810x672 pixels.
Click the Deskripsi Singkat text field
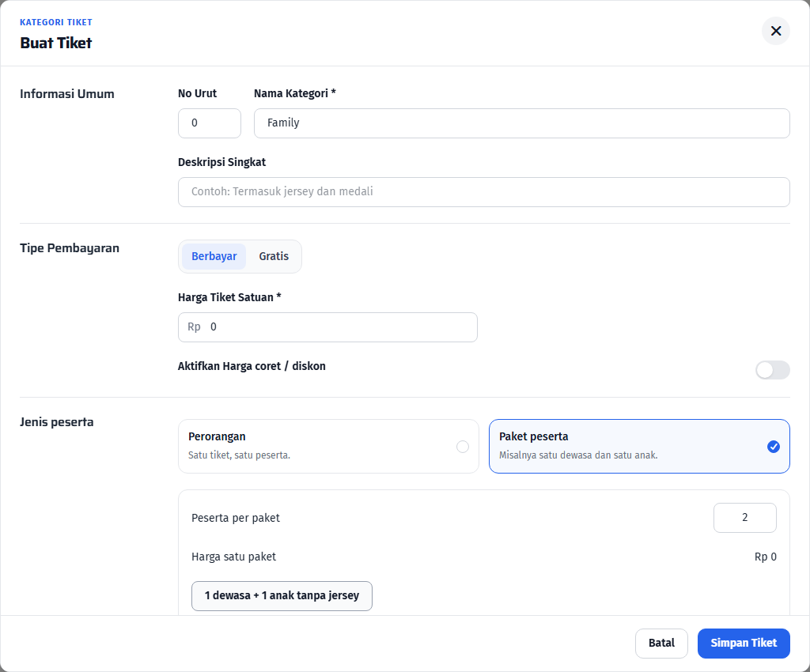(x=483, y=192)
